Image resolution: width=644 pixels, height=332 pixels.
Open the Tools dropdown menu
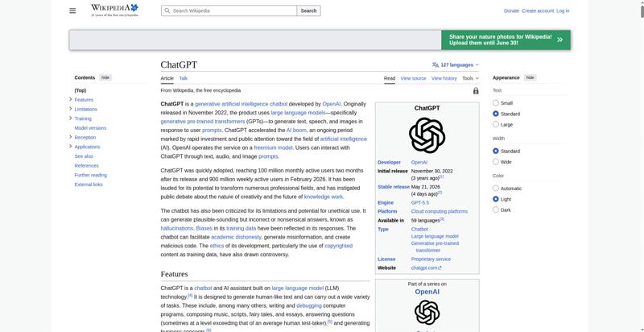click(x=470, y=78)
